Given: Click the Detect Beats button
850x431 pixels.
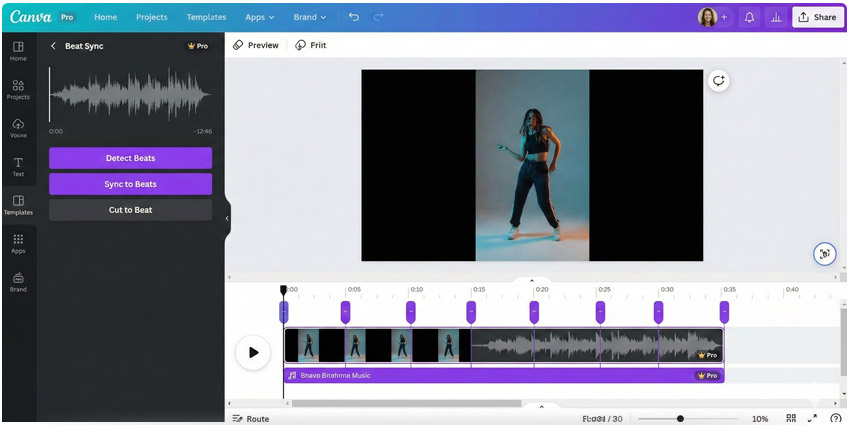Looking at the screenshot, I should pos(130,158).
